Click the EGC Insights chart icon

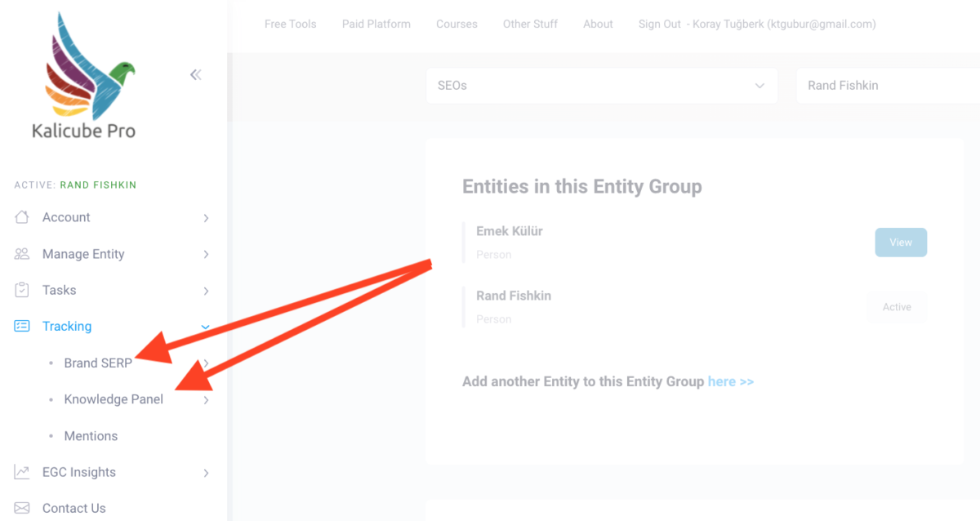tap(22, 472)
